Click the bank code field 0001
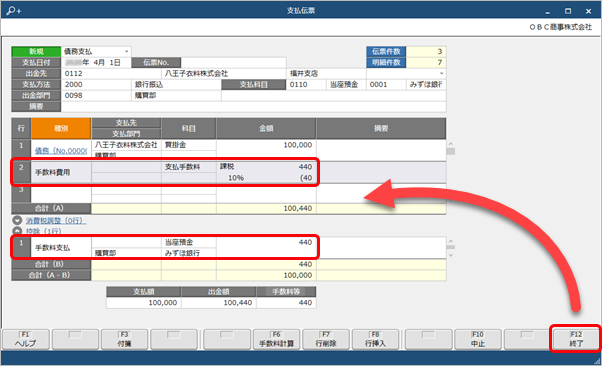This screenshot has height=366, width=602. coord(386,84)
